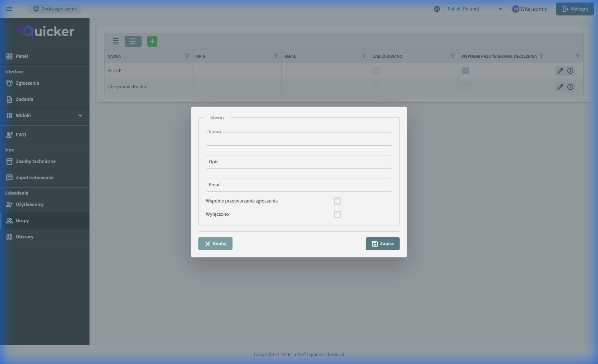Screen dimensions: 598x364
Task: Cancel the dialog with Anuluj
Action: pos(215,244)
